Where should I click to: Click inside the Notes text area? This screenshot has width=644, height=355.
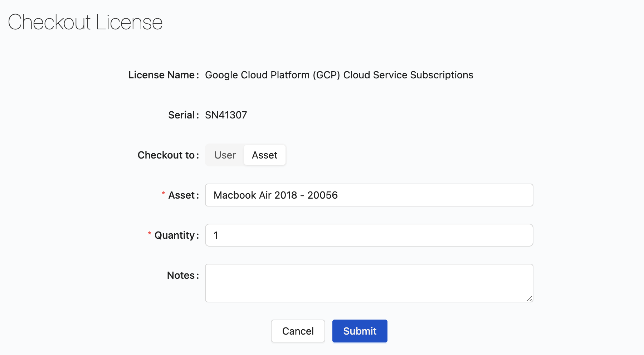(369, 283)
